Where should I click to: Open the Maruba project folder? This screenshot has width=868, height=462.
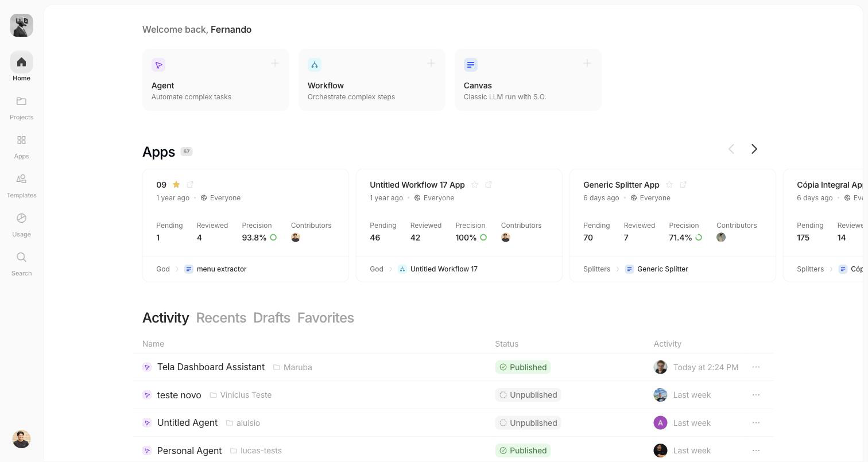click(293, 367)
